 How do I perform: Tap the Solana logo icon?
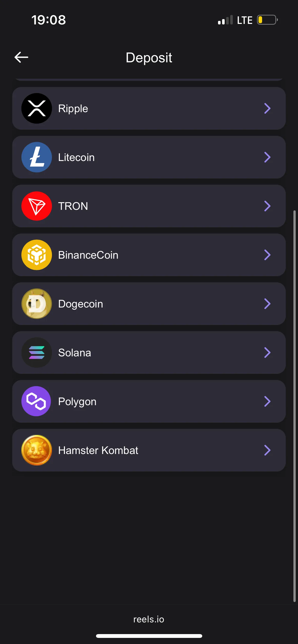[x=37, y=353]
